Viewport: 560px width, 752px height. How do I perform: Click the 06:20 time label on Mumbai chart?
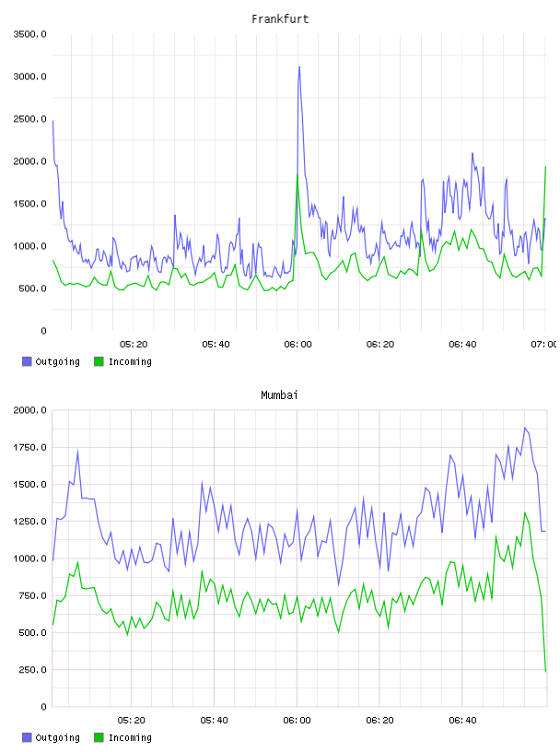tap(379, 721)
